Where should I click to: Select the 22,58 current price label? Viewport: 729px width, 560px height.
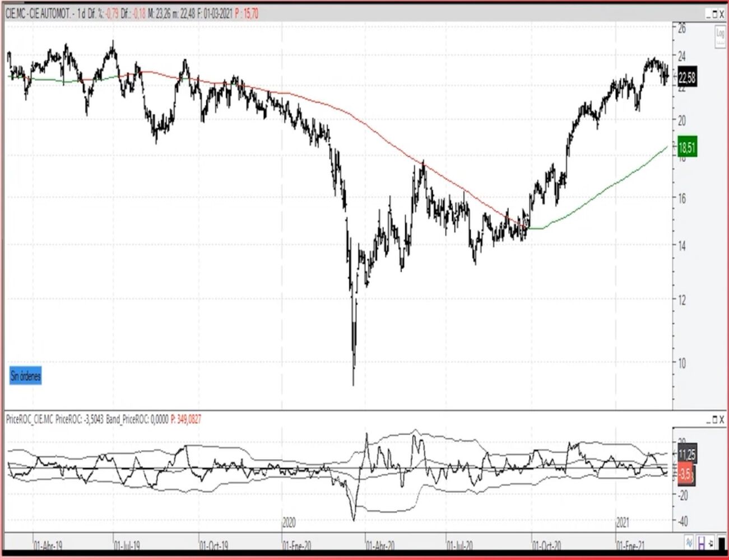[x=687, y=77]
